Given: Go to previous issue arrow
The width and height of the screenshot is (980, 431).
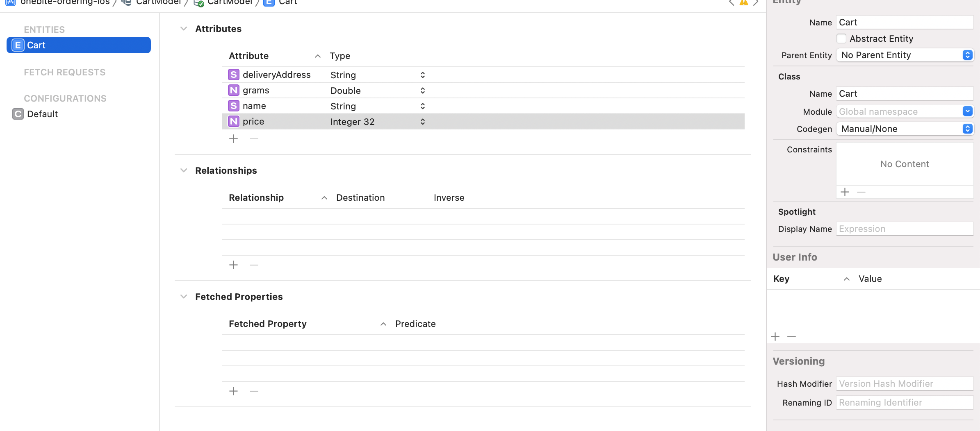Looking at the screenshot, I should point(731,2).
